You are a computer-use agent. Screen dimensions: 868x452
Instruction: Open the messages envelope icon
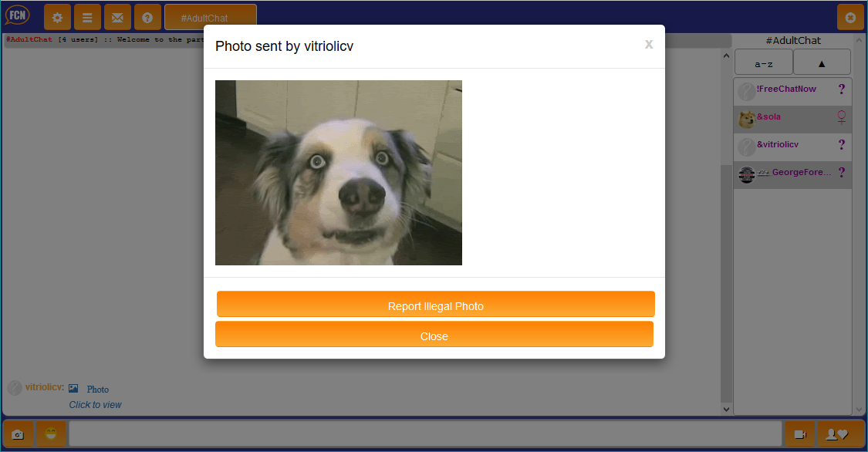(117, 17)
